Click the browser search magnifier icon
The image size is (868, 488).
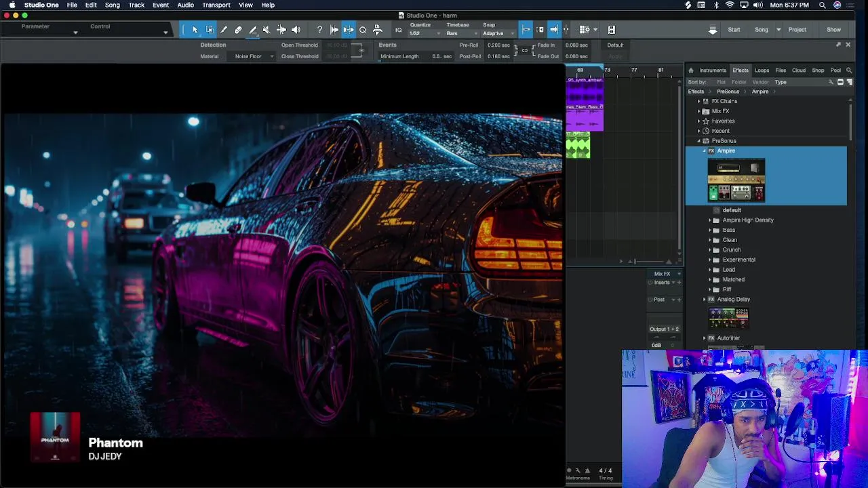pos(848,70)
